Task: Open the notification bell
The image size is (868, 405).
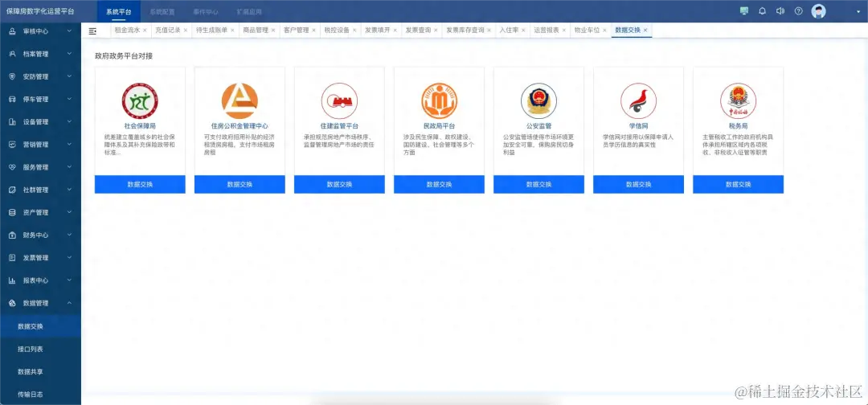Action: [x=762, y=10]
